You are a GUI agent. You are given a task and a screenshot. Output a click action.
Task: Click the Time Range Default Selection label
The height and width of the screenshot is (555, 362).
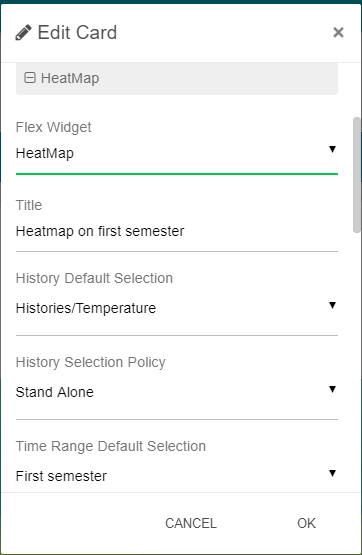click(x=111, y=446)
